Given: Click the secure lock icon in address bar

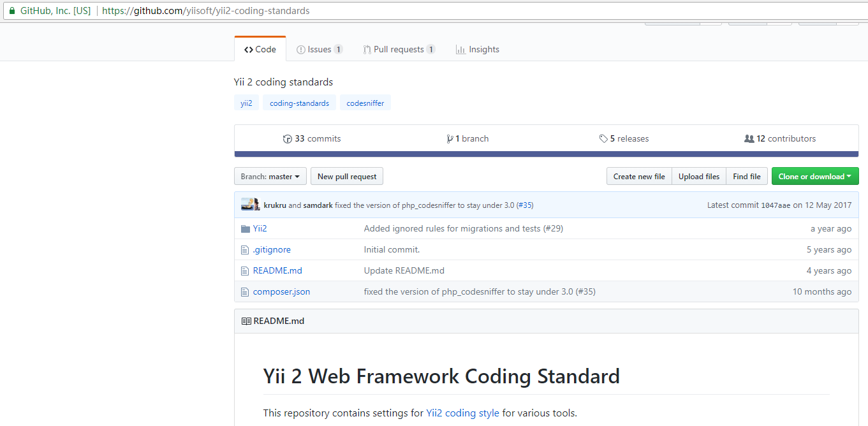Looking at the screenshot, I should click(x=11, y=11).
